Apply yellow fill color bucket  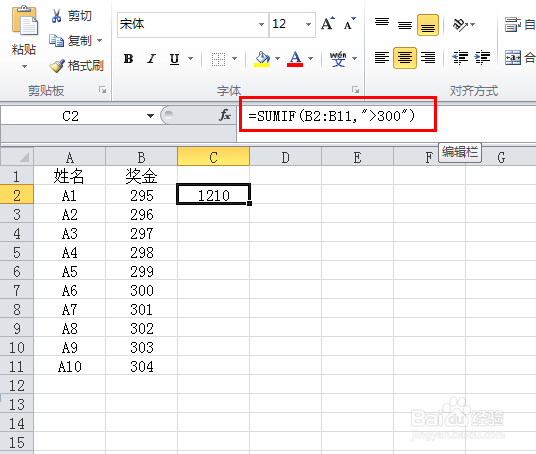[262, 59]
